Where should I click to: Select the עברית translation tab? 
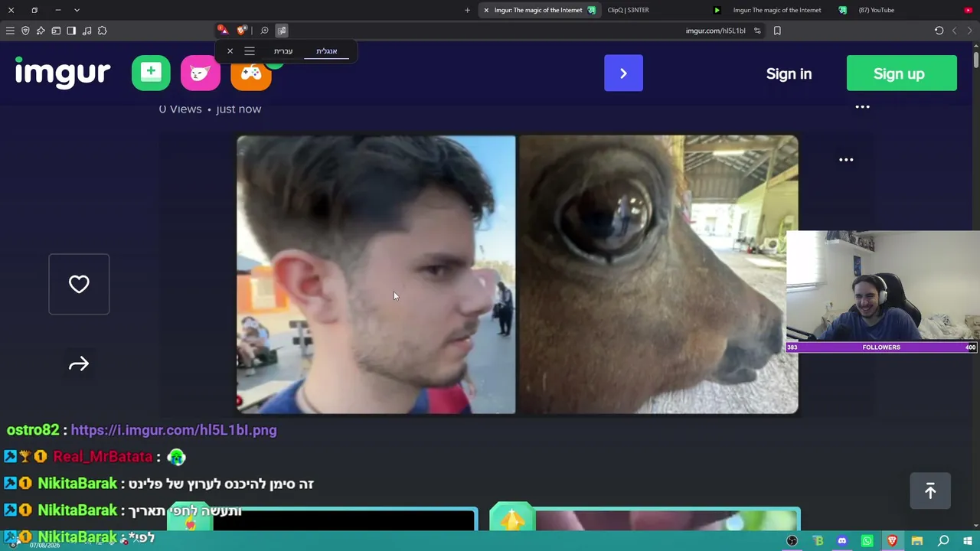[x=283, y=51]
